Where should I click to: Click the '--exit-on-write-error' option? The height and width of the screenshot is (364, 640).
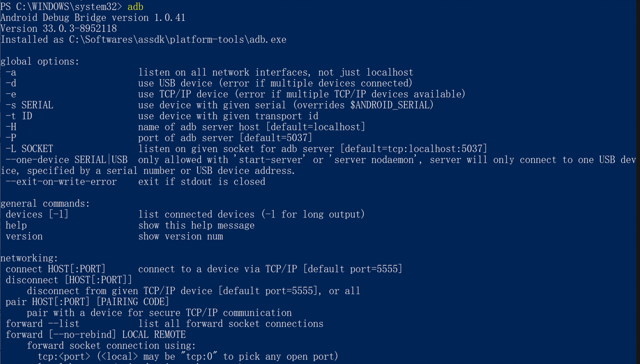click(61, 182)
